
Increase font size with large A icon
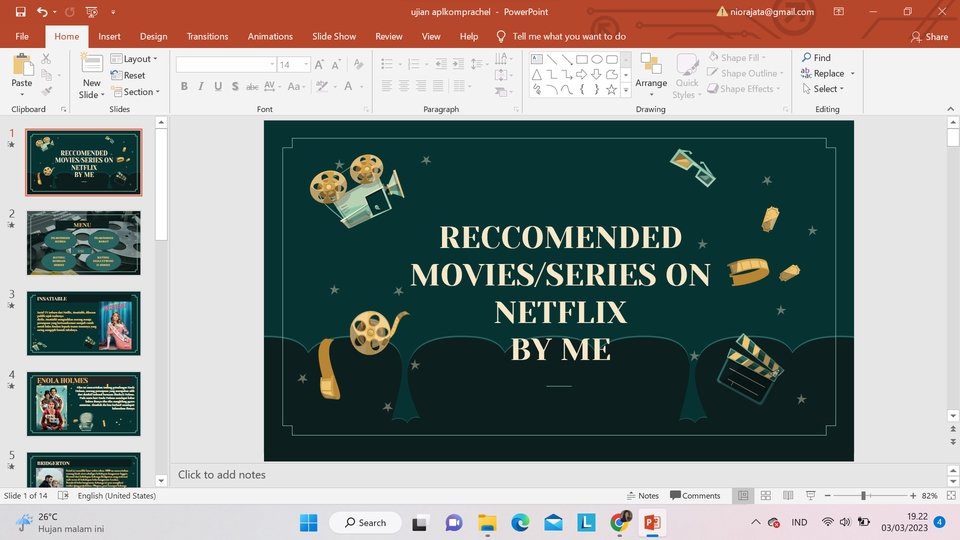(x=319, y=64)
